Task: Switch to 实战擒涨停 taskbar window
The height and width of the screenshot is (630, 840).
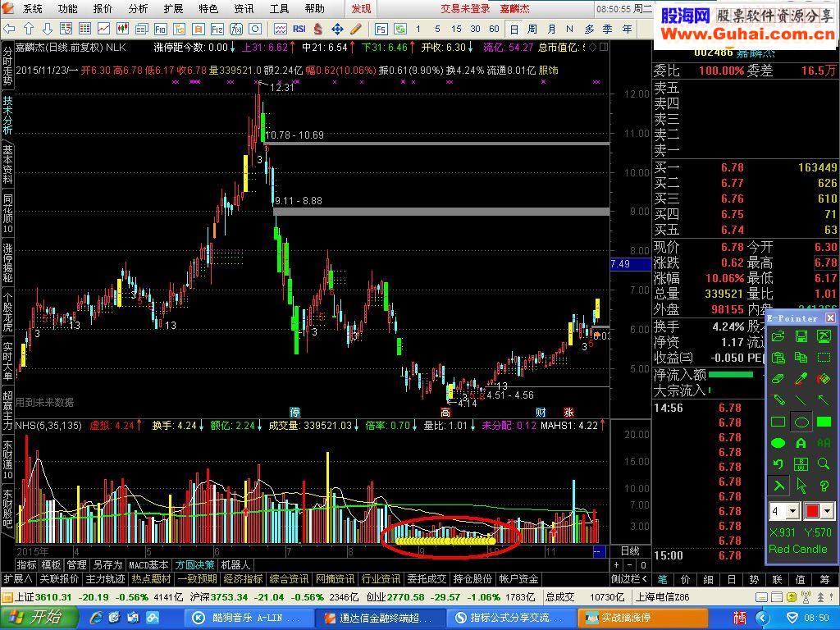Action: click(x=641, y=618)
